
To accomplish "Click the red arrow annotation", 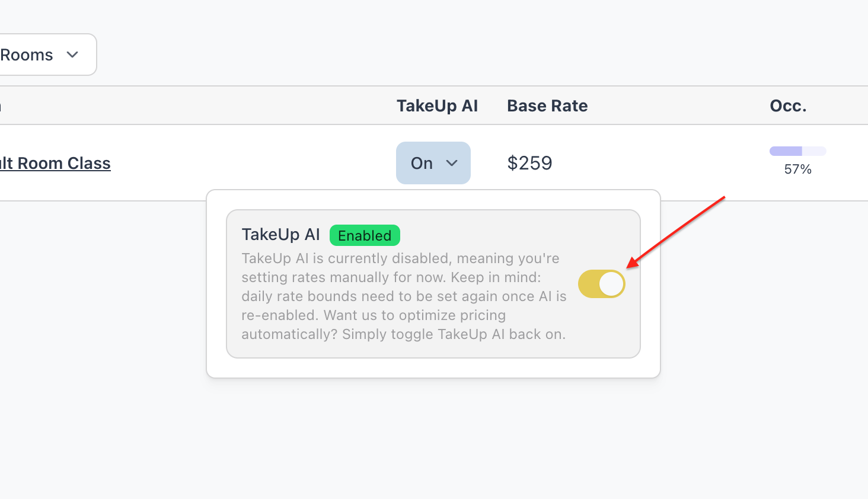I will [x=676, y=232].
